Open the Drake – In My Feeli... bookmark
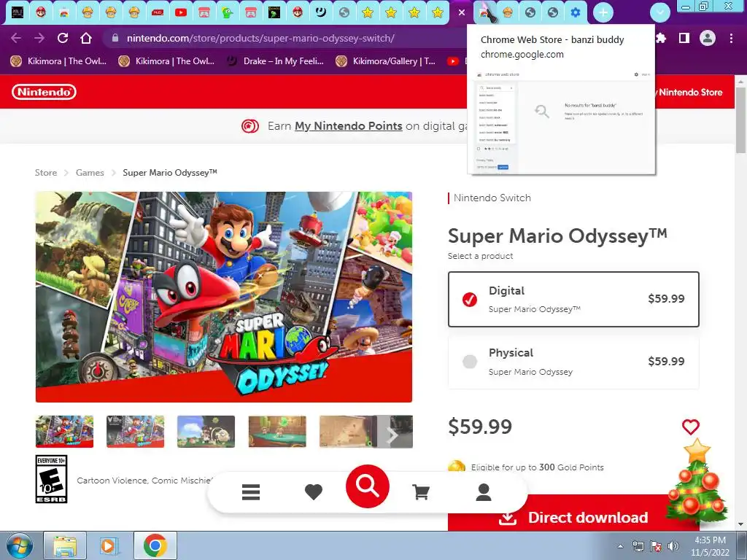 (x=276, y=61)
